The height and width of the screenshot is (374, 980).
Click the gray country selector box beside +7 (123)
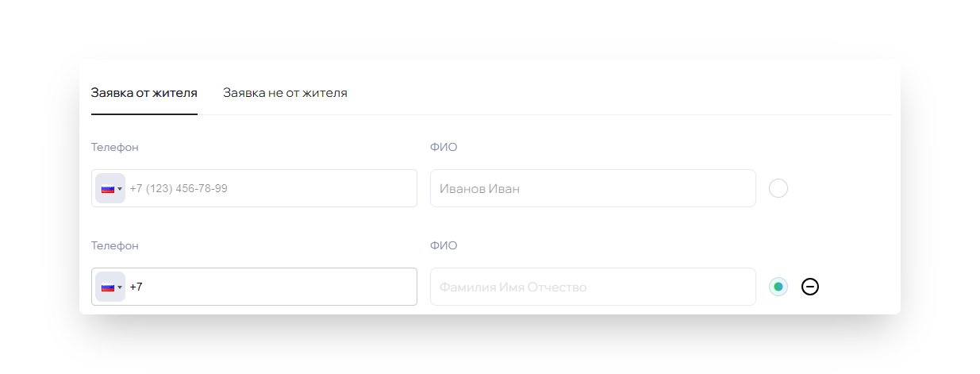pyautogui.click(x=110, y=188)
